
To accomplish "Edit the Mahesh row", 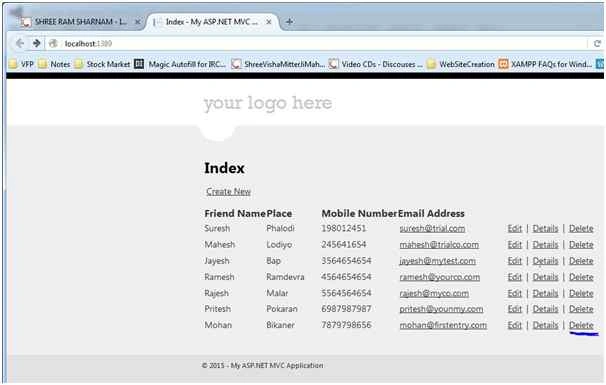I will tap(514, 245).
